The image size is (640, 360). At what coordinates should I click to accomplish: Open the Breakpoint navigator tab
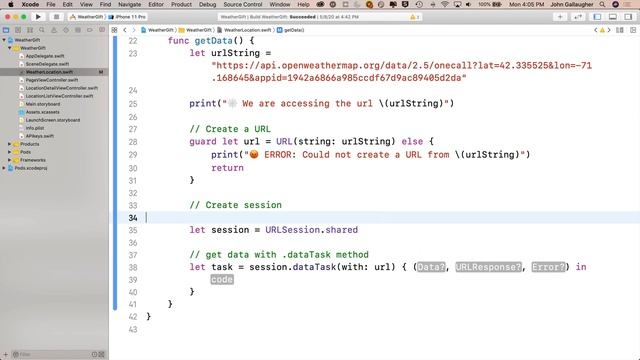[x=90, y=30]
